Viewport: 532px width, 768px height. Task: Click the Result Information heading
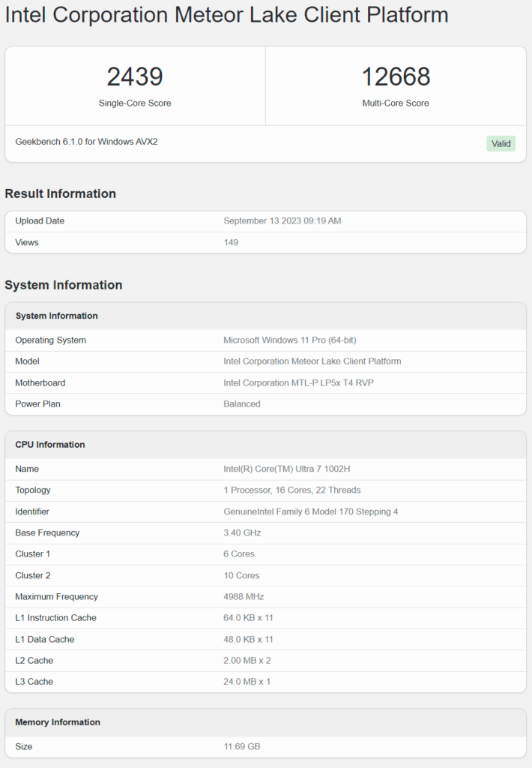tap(60, 193)
